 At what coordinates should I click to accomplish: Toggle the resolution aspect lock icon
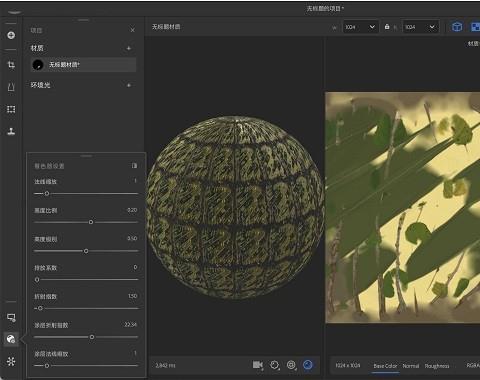(387, 27)
